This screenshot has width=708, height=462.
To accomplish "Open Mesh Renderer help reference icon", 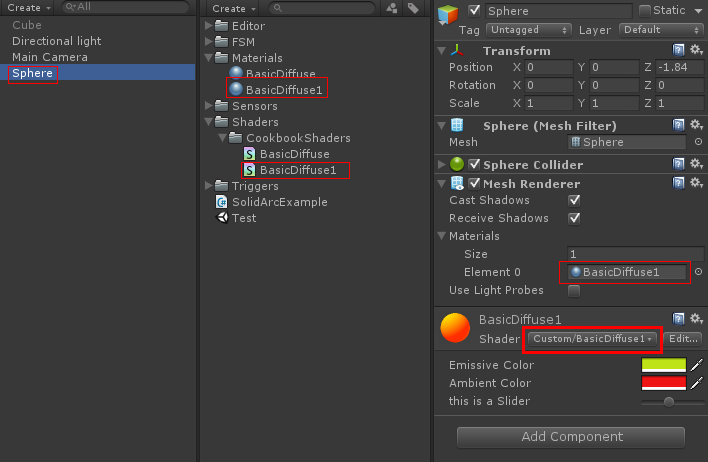I will [680, 183].
